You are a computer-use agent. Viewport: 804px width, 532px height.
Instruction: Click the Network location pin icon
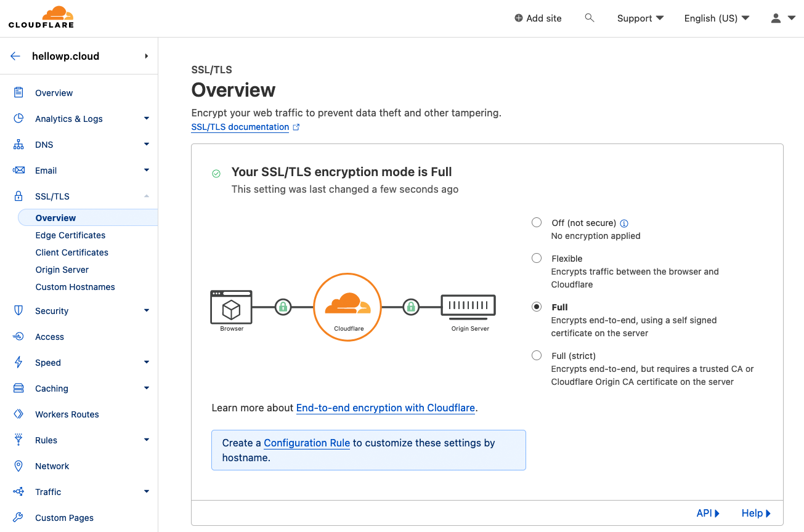[18, 466]
